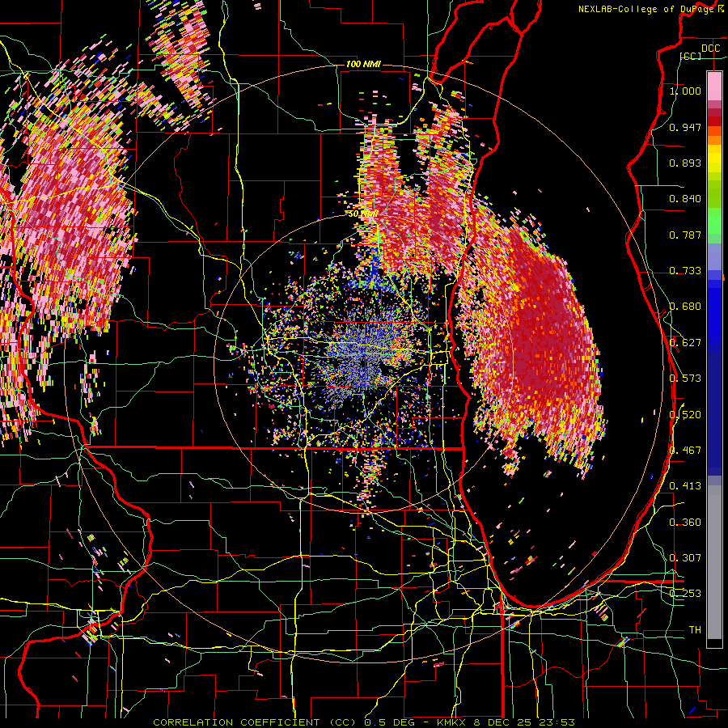The width and height of the screenshot is (728, 728).
Task: Pick the pink segment at color scale top
Action: click(x=714, y=87)
